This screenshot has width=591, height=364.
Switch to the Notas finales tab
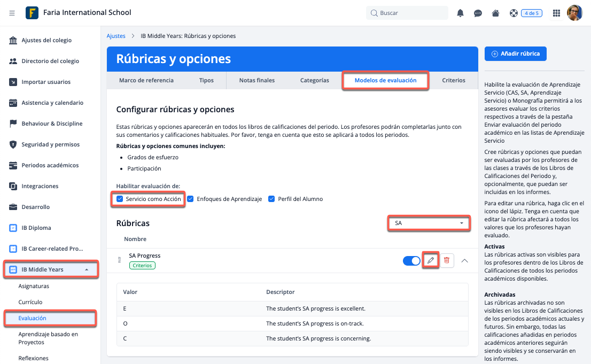click(x=256, y=80)
